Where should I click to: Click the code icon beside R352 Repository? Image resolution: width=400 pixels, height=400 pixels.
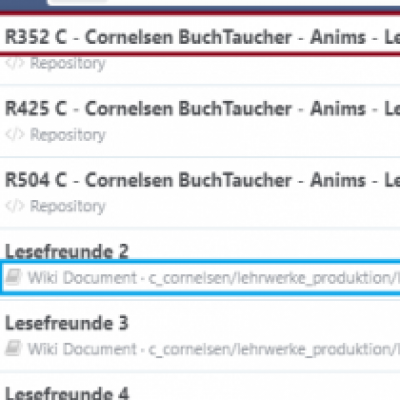click(15, 63)
